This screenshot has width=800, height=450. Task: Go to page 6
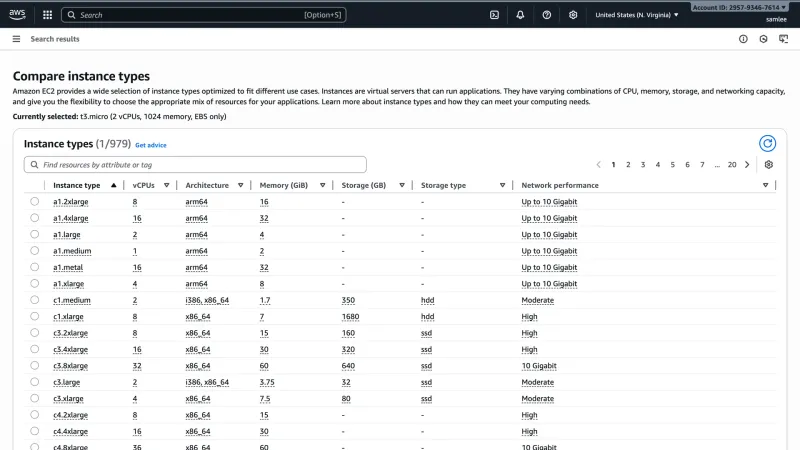(x=687, y=164)
